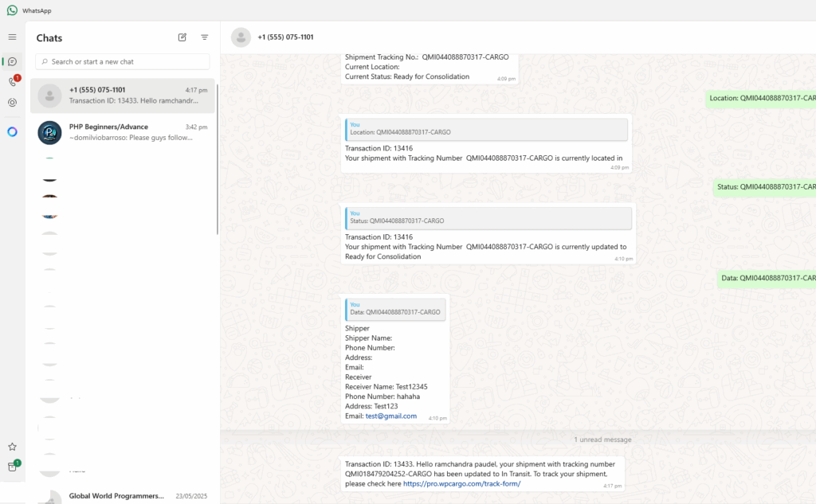Click the 'Shipper Name:' line in data message
The image size is (816, 504).
(x=368, y=338)
